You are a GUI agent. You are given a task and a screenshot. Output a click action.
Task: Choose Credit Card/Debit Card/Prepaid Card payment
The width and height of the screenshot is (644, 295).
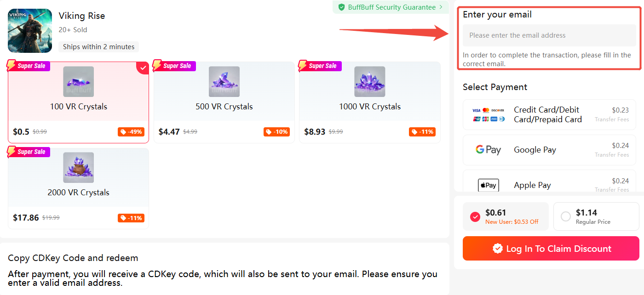547,114
